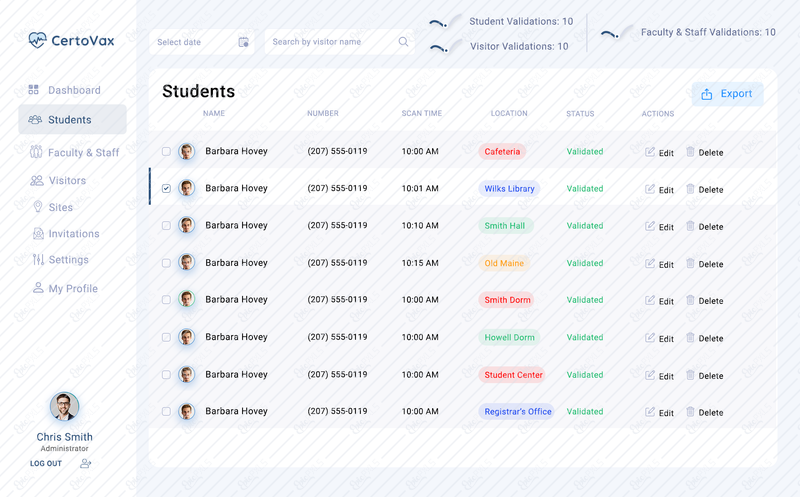The width and height of the screenshot is (800, 497).
Task: Click the trash icon in Registrar's Office row
Action: 690,412
